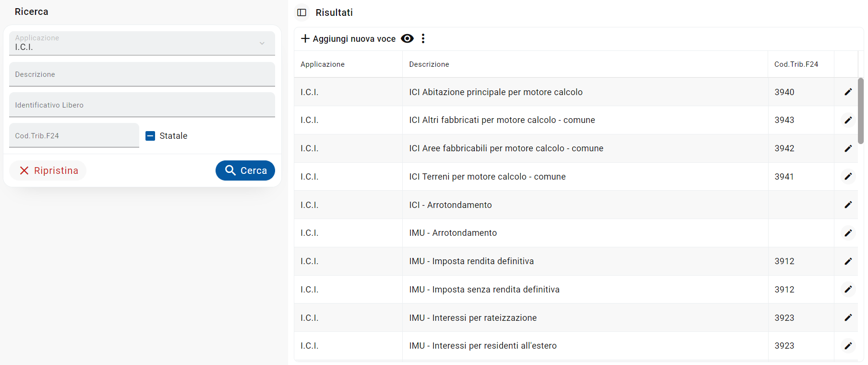Edit the ICI Aree fabbricabili entry

pyautogui.click(x=848, y=148)
